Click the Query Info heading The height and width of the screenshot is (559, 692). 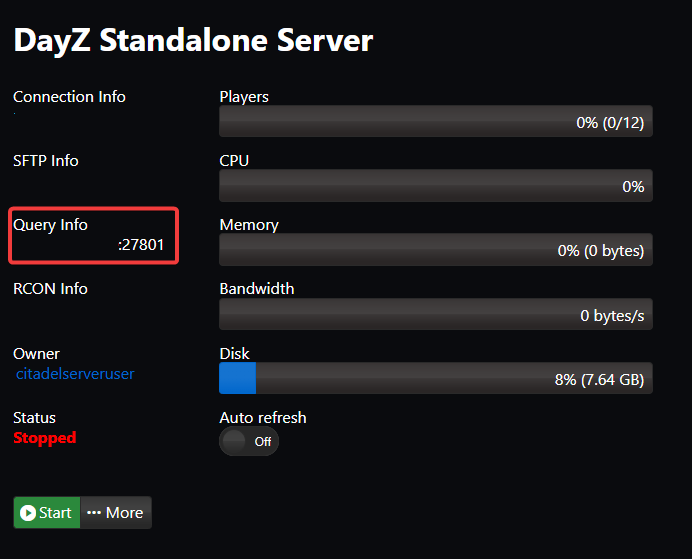click(x=50, y=225)
